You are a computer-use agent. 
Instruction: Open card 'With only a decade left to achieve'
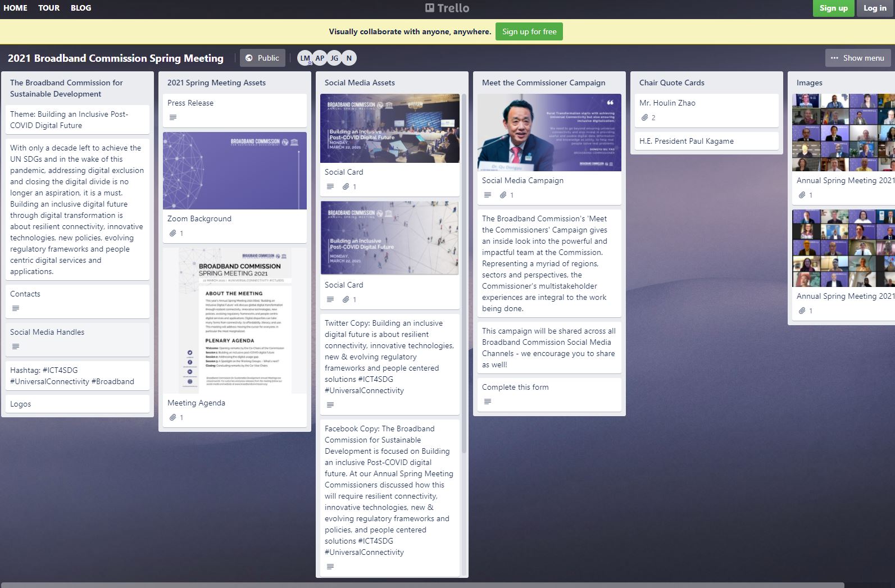pyautogui.click(x=78, y=209)
